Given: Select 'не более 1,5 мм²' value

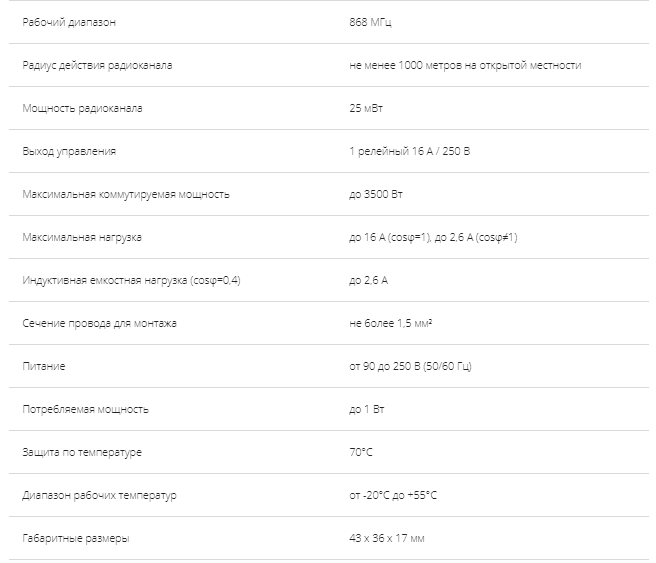Looking at the screenshot, I should tap(391, 323).
